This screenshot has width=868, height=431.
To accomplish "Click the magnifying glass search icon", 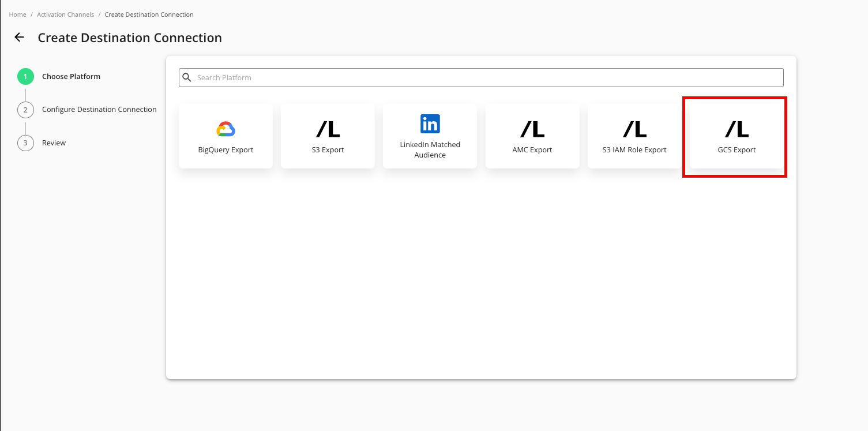I will (x=187, y=77).
